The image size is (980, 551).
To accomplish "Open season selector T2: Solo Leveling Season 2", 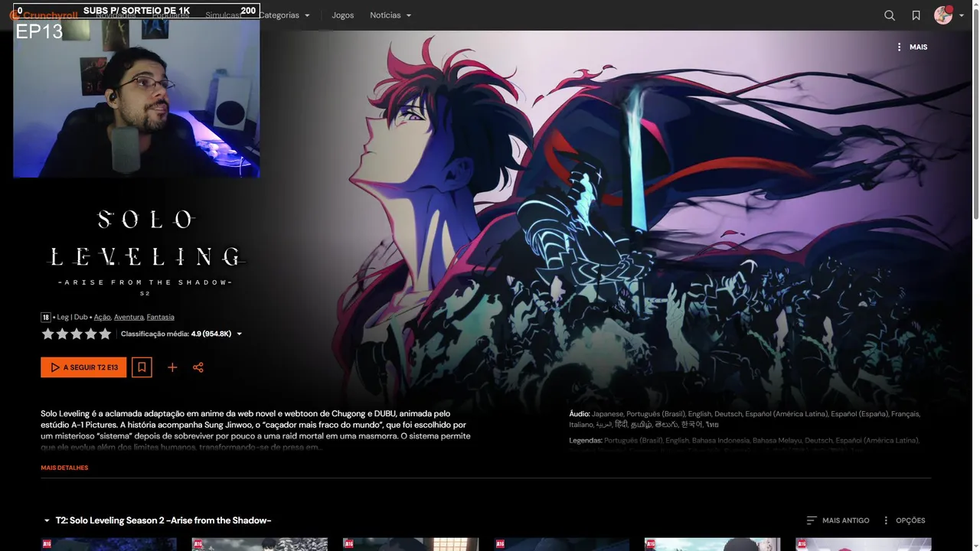I will [157, 520].
